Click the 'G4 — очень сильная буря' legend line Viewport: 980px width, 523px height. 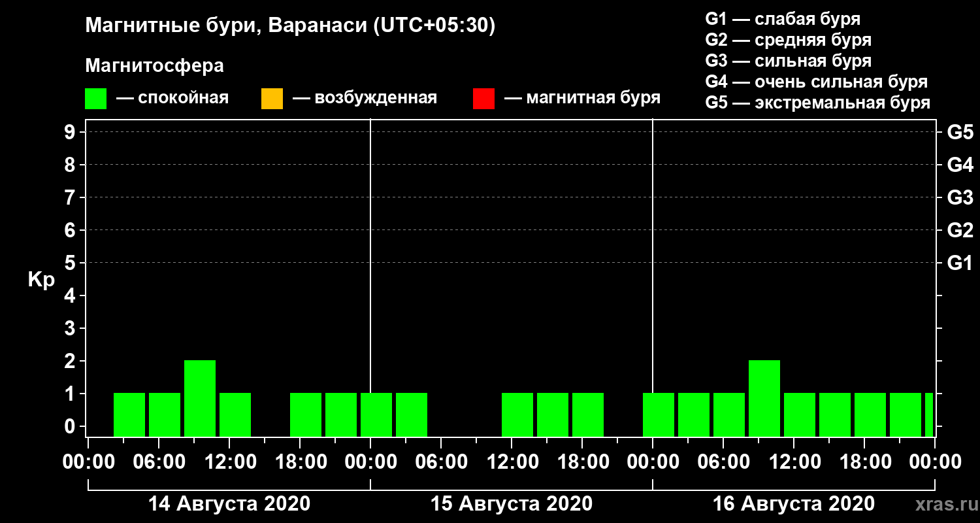pos(816,82)
